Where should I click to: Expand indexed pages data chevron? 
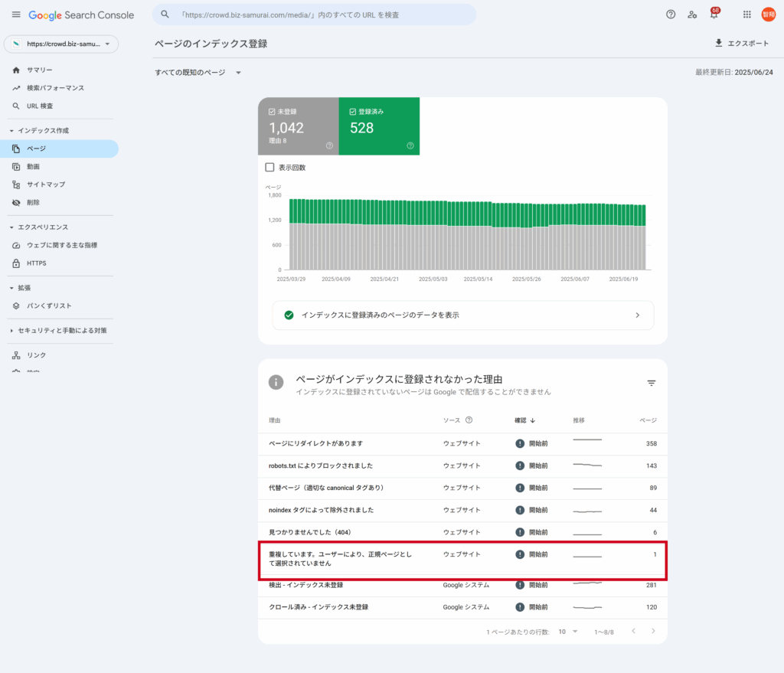(x=638, y=315)
